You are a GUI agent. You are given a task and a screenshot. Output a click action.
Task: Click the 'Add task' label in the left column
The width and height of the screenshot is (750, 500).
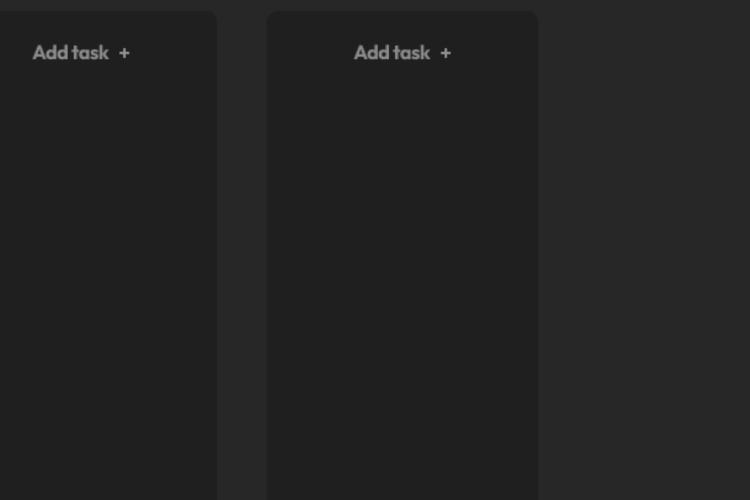71,53
